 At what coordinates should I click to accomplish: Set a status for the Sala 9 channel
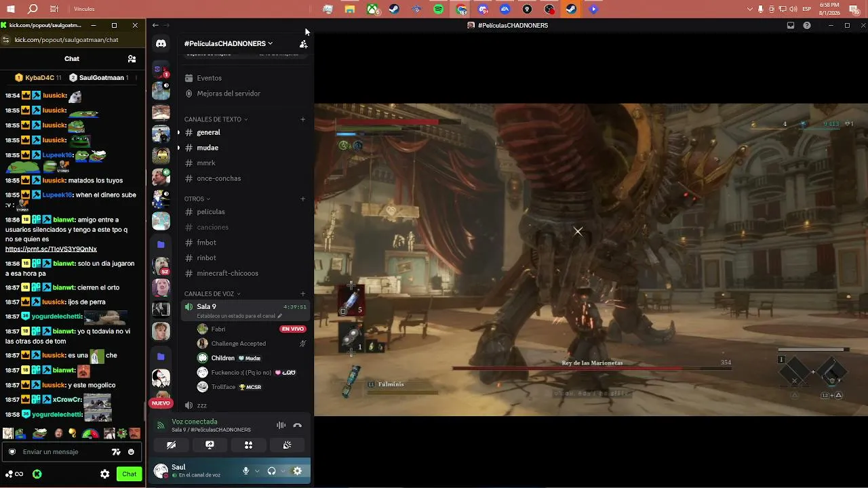pos(239,317)
